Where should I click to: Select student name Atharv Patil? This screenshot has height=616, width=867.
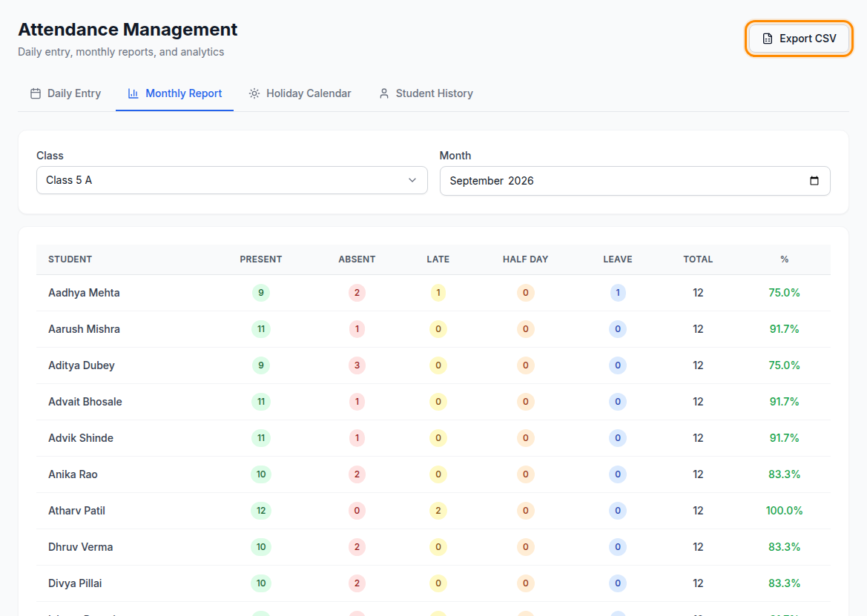77,511
